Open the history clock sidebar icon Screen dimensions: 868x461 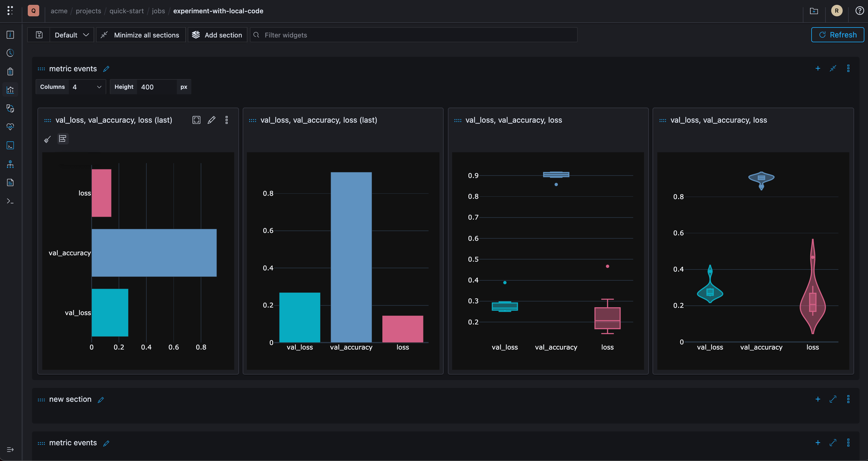[x=10, y=53]
